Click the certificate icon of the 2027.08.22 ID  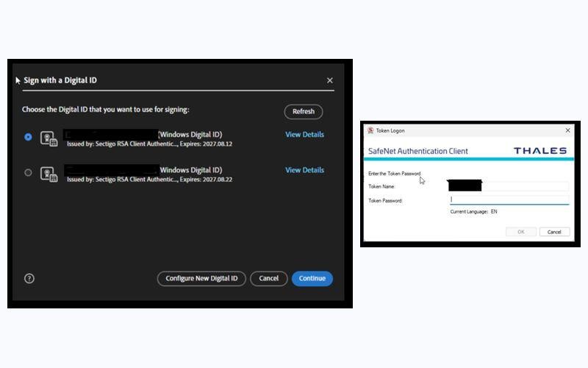[x=49, y=174]
